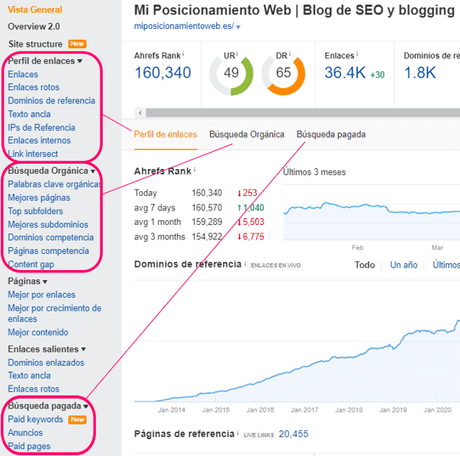Collapse the Búsqueda pagada sidebar group
The width and height of the screenshot is (460, 456).
(x=48, y=406)
